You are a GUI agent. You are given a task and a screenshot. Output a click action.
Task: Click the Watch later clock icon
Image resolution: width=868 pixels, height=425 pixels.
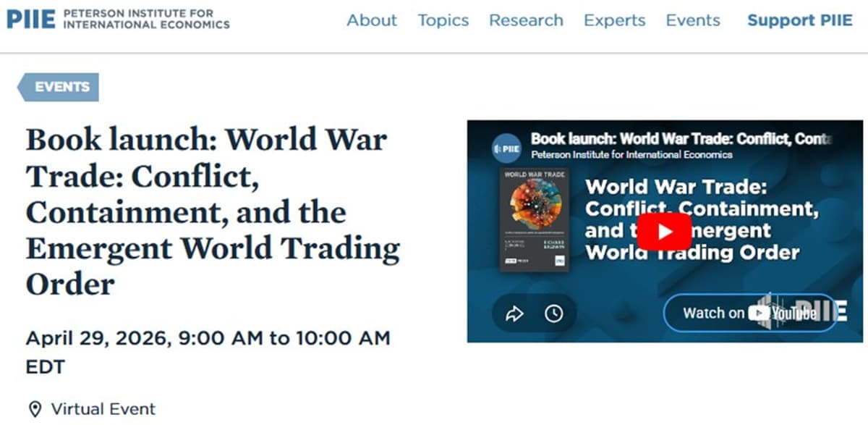(x=553, y=314)
